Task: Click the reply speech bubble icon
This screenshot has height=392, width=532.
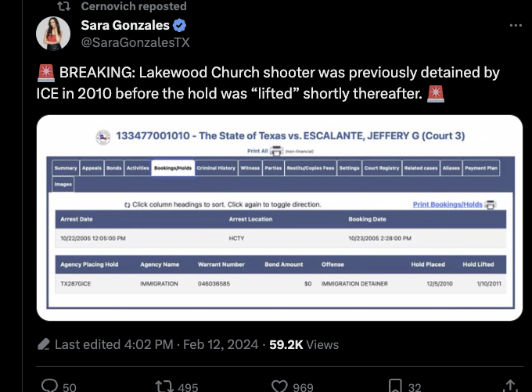Action: (x=49, y=386)
